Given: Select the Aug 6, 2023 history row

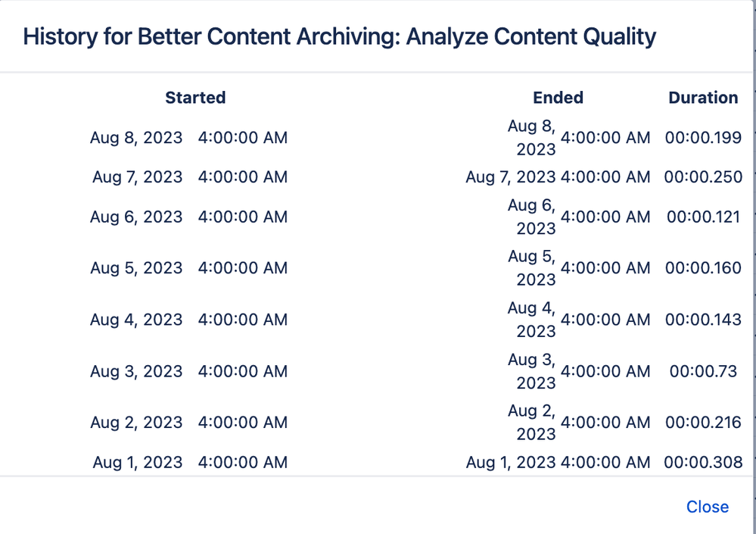Looking at the screenshot, I should click(x=378, y=217).
